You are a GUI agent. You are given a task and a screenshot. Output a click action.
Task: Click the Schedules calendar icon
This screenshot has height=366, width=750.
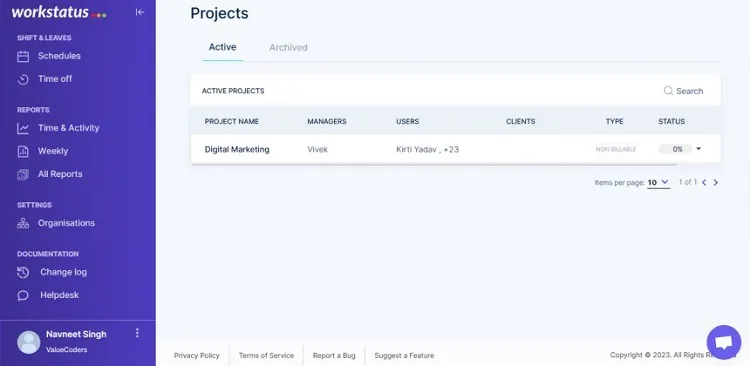[23, 56]
